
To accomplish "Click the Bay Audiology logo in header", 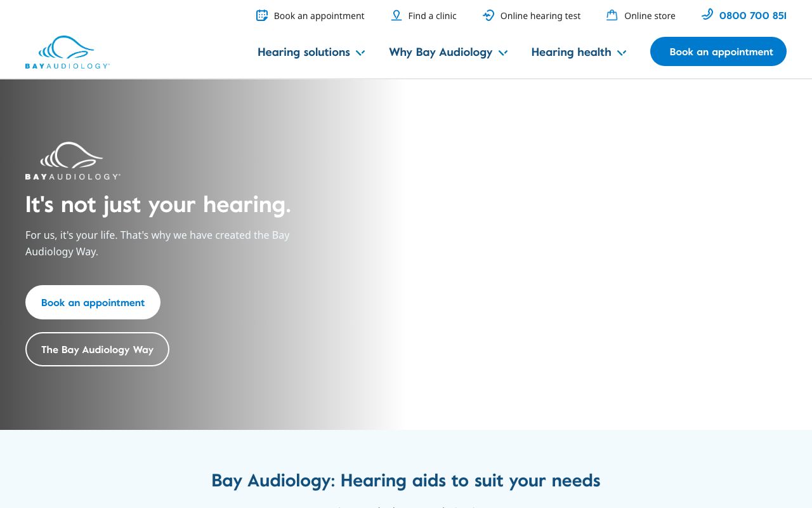I will click(x=68, y=52).
